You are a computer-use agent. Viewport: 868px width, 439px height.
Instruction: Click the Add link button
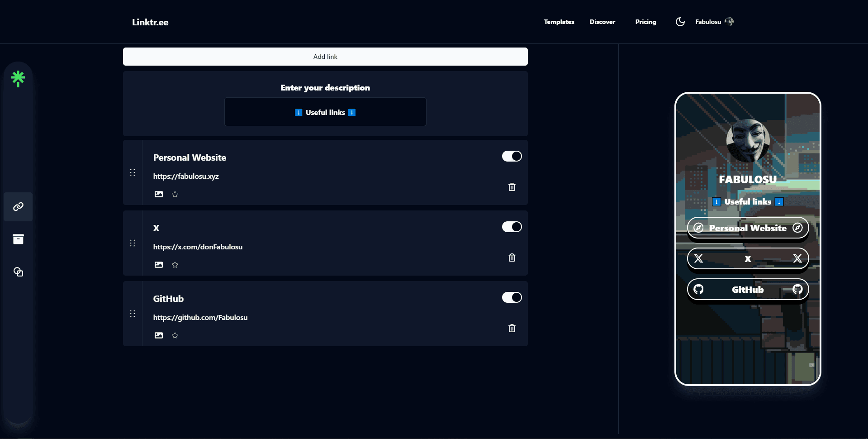(325, 56)
